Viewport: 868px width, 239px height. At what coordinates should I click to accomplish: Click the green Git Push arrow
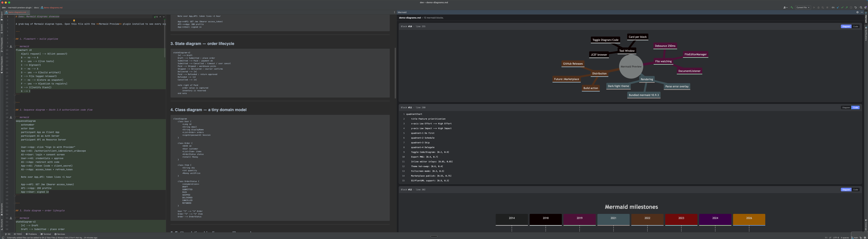[x=847, y=7]
